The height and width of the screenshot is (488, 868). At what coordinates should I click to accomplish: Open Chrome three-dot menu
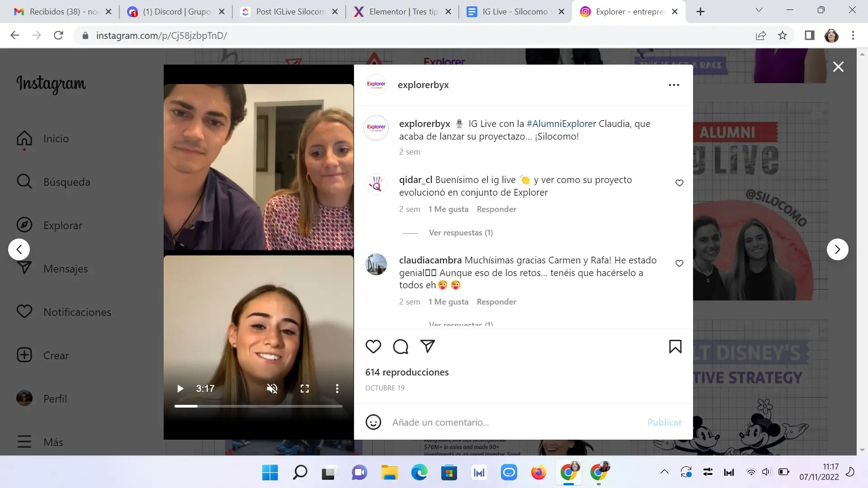853,35
